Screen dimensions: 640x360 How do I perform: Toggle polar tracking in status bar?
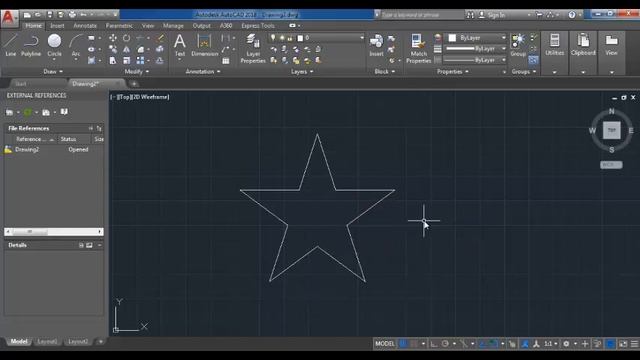pos(445,344)
